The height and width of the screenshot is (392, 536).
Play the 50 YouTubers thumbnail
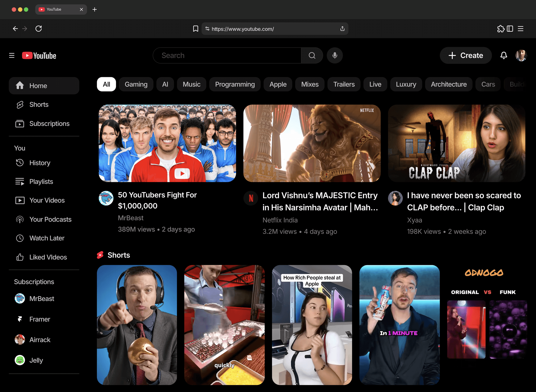coord(167,143)
